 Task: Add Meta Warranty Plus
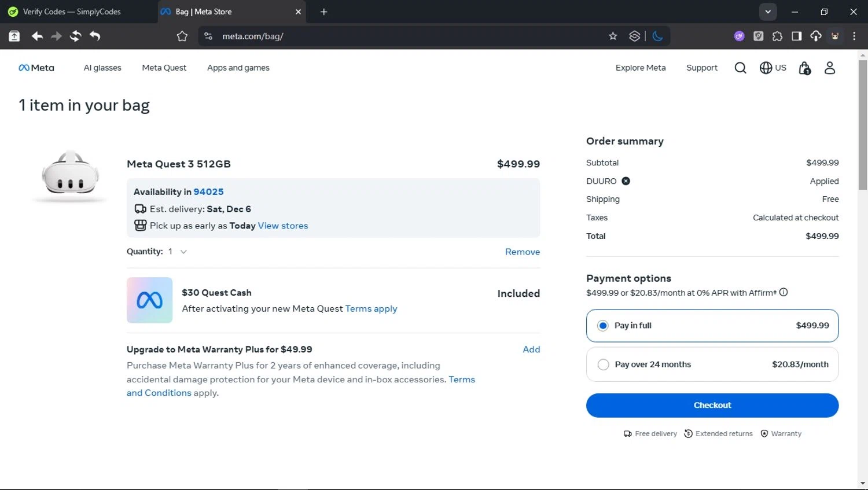531,349
